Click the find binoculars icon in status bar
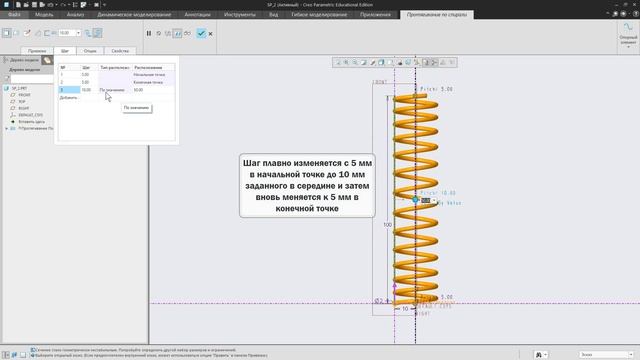Screen dimensions: 640x360 [540, 355]
